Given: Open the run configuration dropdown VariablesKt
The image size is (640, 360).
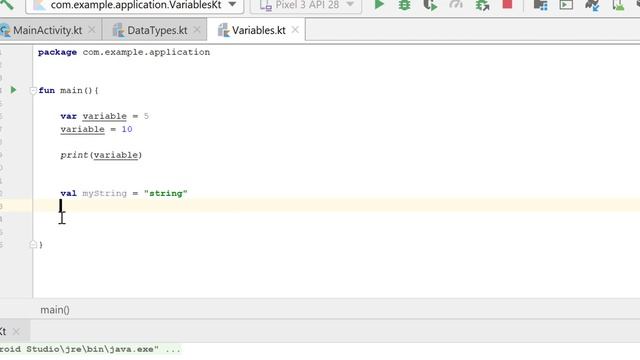Looking at the screenshot, I should [x=135, y=5].
